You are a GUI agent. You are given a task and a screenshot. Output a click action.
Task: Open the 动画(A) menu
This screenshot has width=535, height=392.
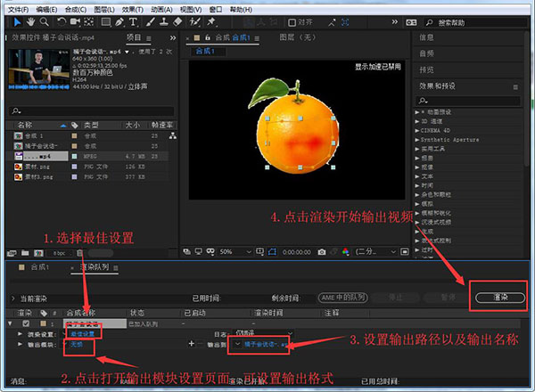(x=161, y=10)
